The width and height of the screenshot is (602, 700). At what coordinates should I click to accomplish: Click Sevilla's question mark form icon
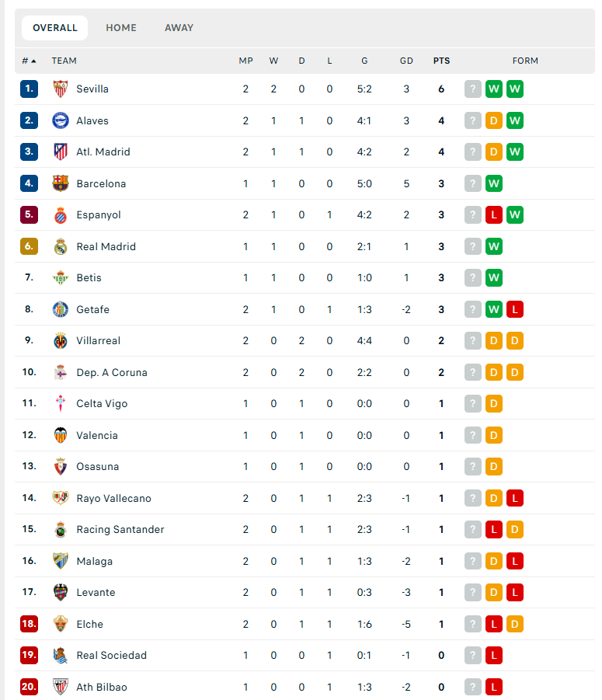click(x=472, y=89)
